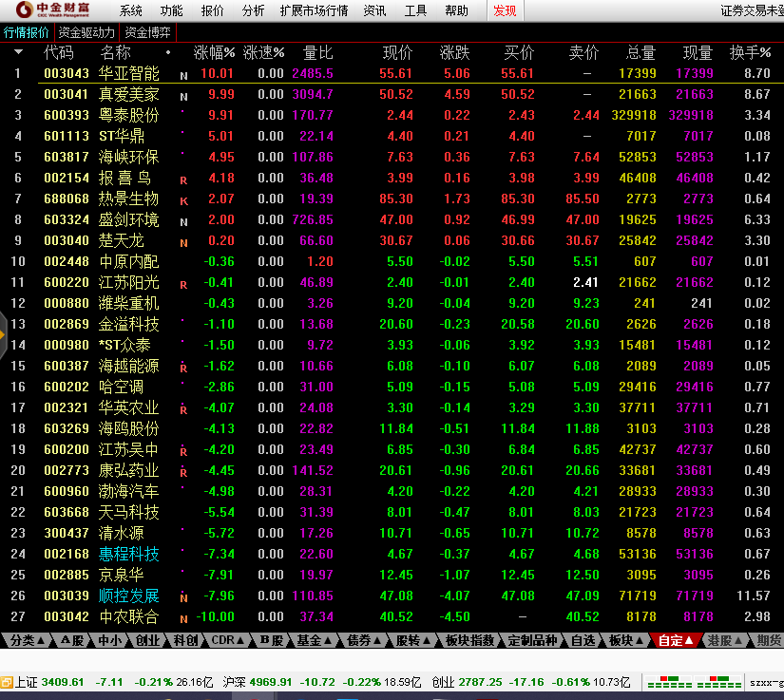Image resolution: width=784 pixels, height=700 pixels.
Task: Expand the CDR bottom tab
Action: coord(227,640)
